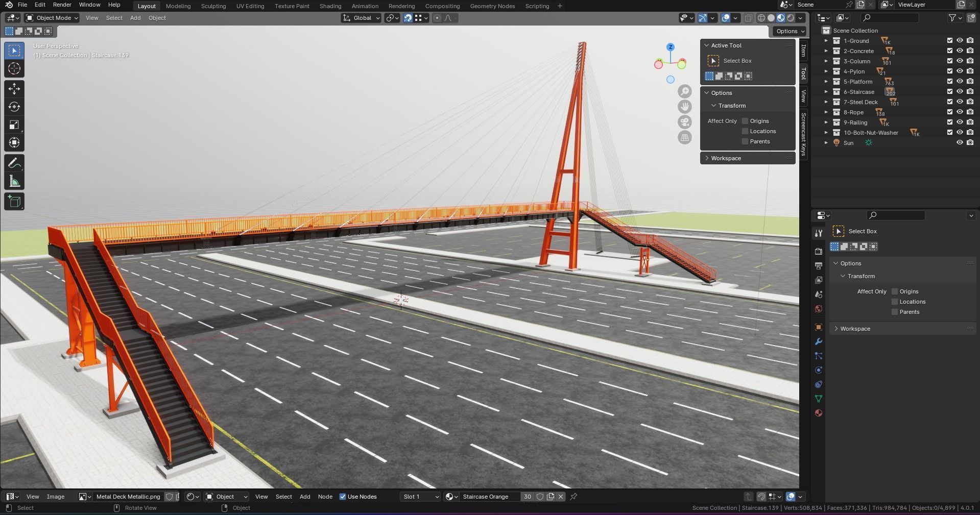Hide the 6-Staircase collection eye icon
This screenshot has height=515, width=980.
[x=960, y=92]
